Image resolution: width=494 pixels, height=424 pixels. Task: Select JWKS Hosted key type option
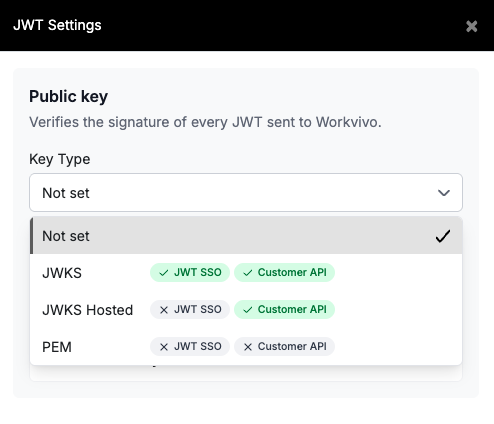click(x=246, y=310)
